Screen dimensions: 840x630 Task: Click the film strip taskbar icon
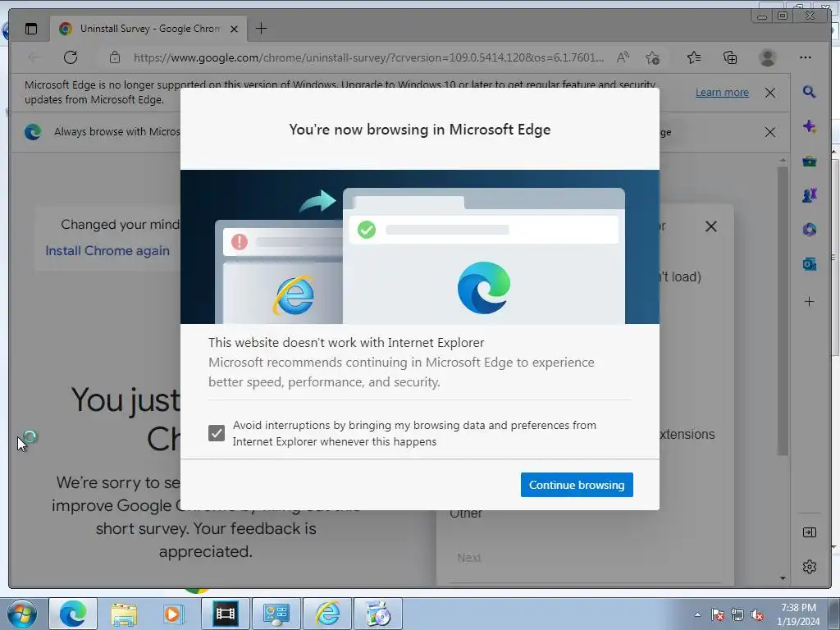225,614
